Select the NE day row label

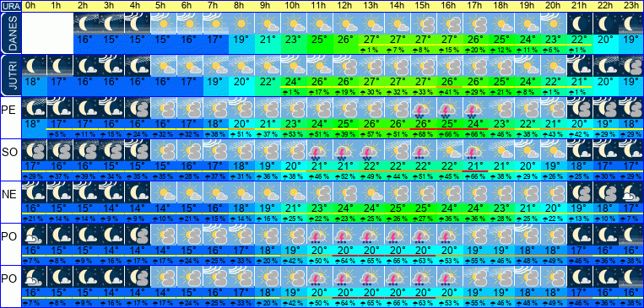coord(9,195)
